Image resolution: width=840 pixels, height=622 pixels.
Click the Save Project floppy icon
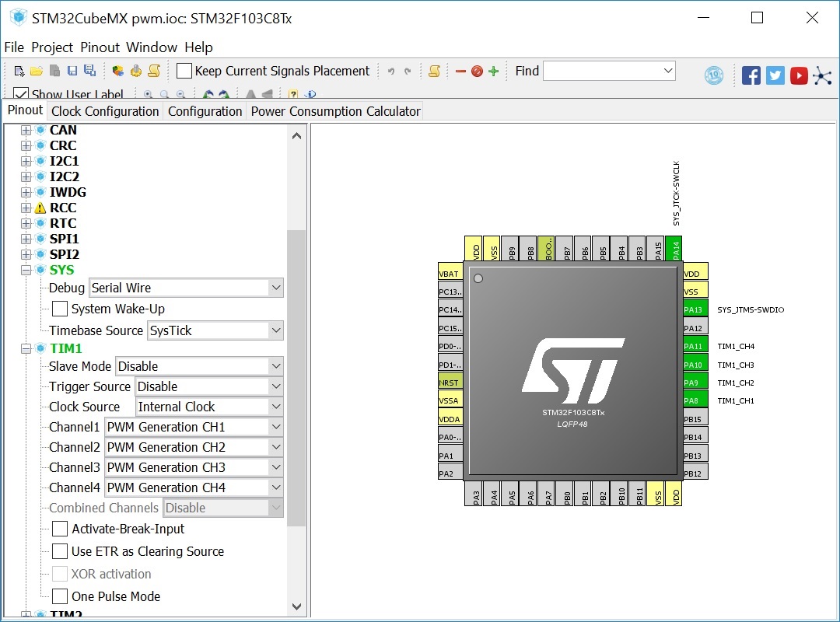coord(72,72)
